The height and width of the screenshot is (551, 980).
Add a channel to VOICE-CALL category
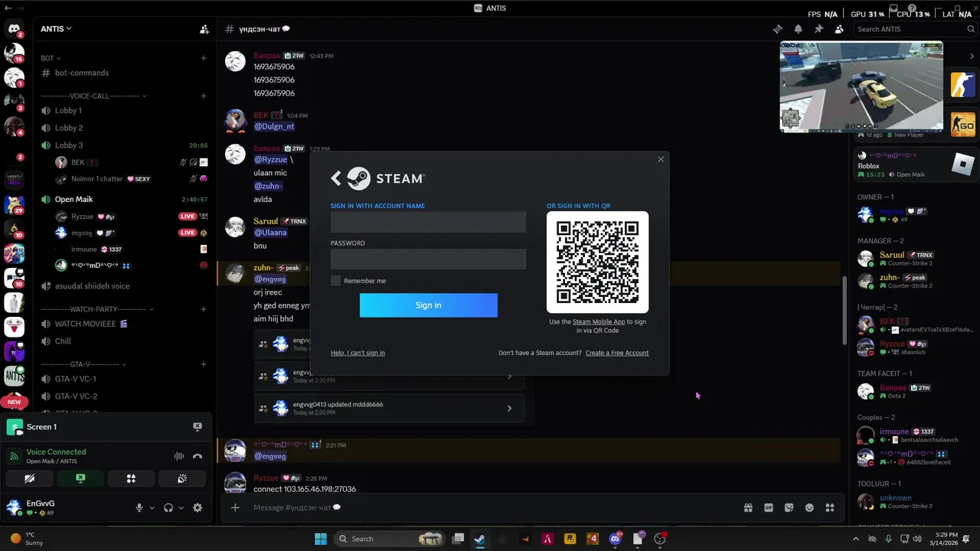[204, 96]
